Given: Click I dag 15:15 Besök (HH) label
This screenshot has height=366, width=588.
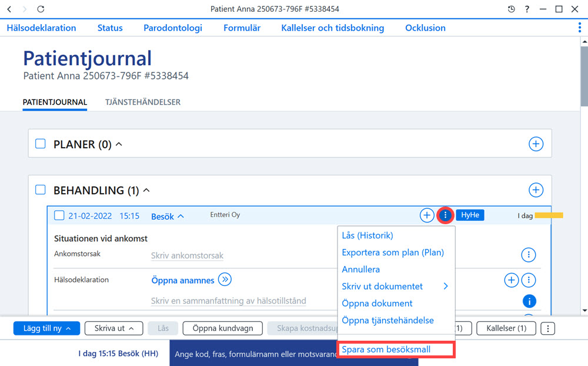Looking at the screenshot, I should (118, 353).
